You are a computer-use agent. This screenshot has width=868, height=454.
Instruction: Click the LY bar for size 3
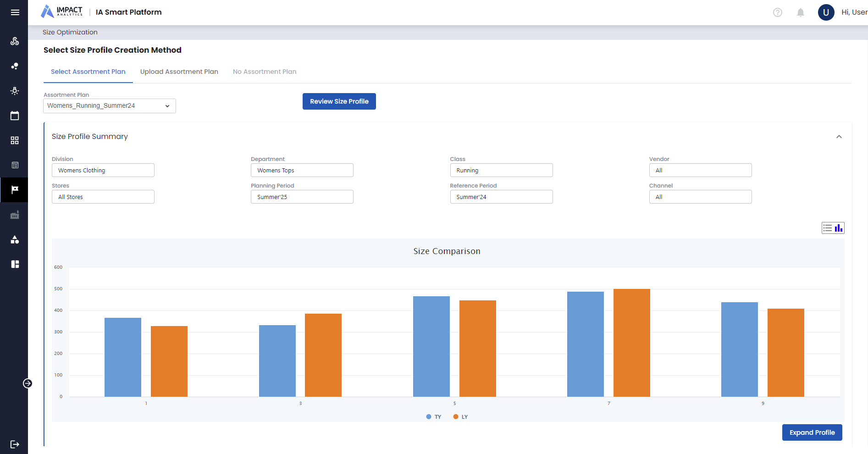click(x=323, y=355)
